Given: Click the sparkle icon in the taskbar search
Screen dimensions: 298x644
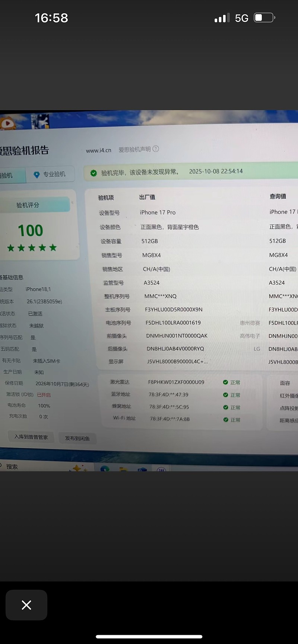Looking at the screenshot, I should [77, 468].
